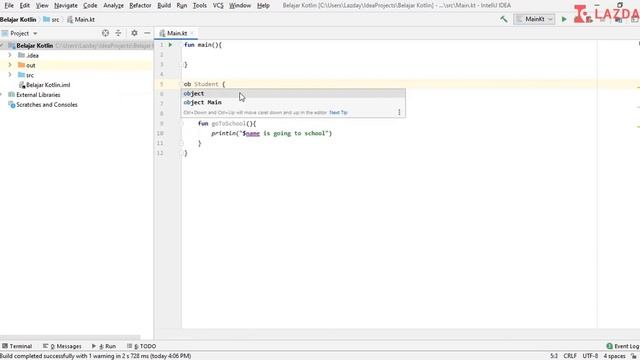Open the Window menu
Screen dimensions: 640x360
240,5
